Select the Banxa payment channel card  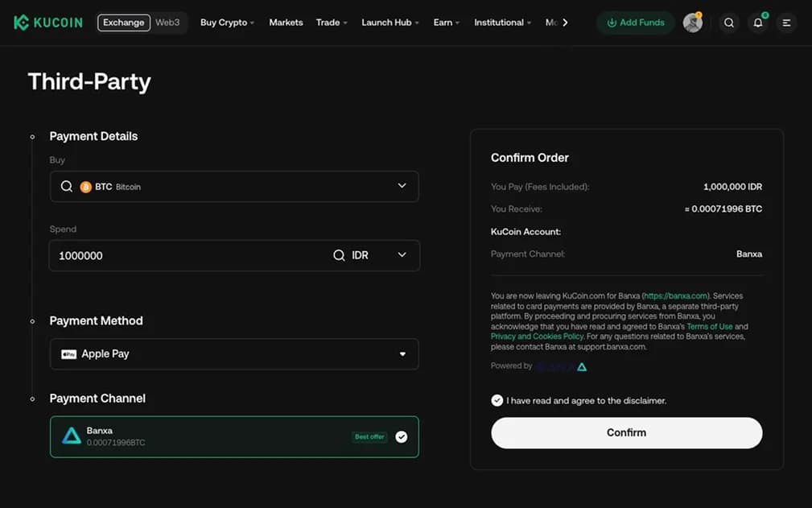234,437
